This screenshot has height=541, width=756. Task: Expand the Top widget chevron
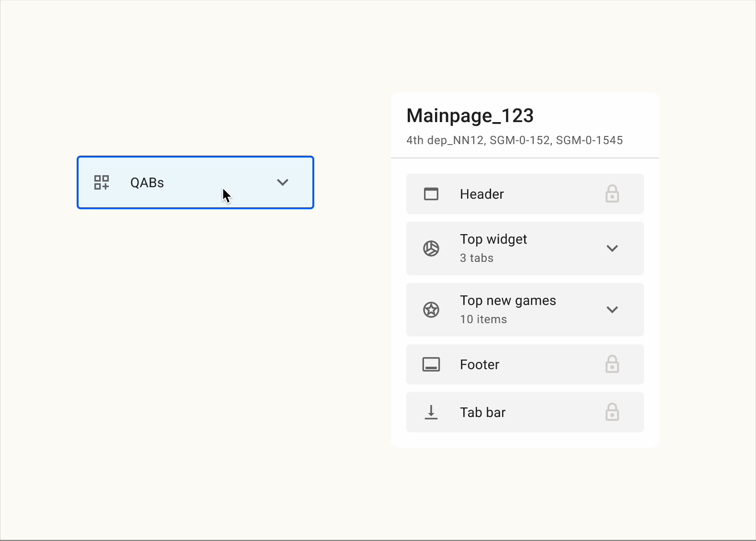tap(612, 248)
